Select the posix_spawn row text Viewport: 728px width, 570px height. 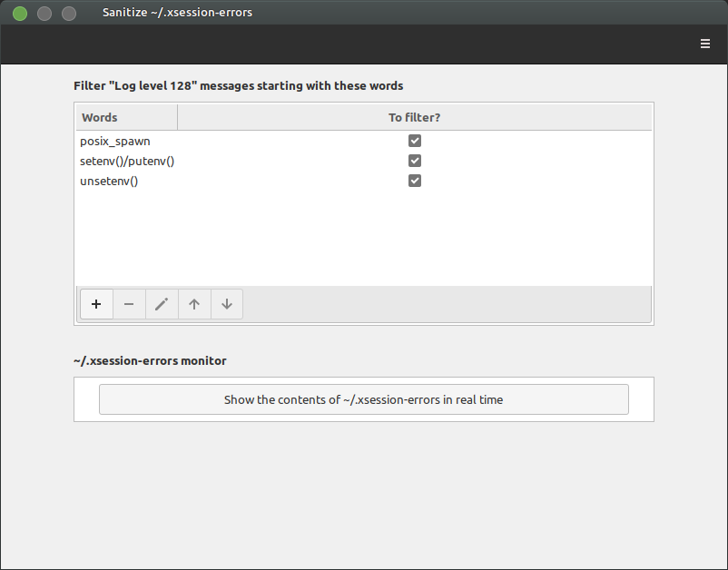114,141
